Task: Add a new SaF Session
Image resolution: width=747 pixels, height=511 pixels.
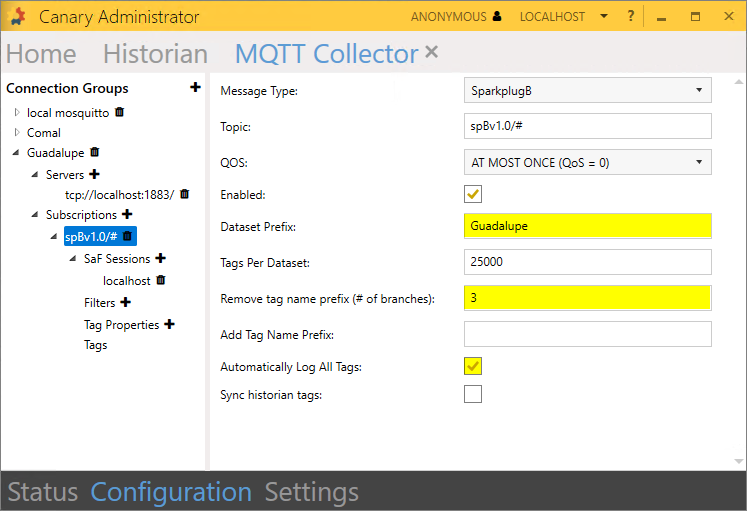Action: 160,259
